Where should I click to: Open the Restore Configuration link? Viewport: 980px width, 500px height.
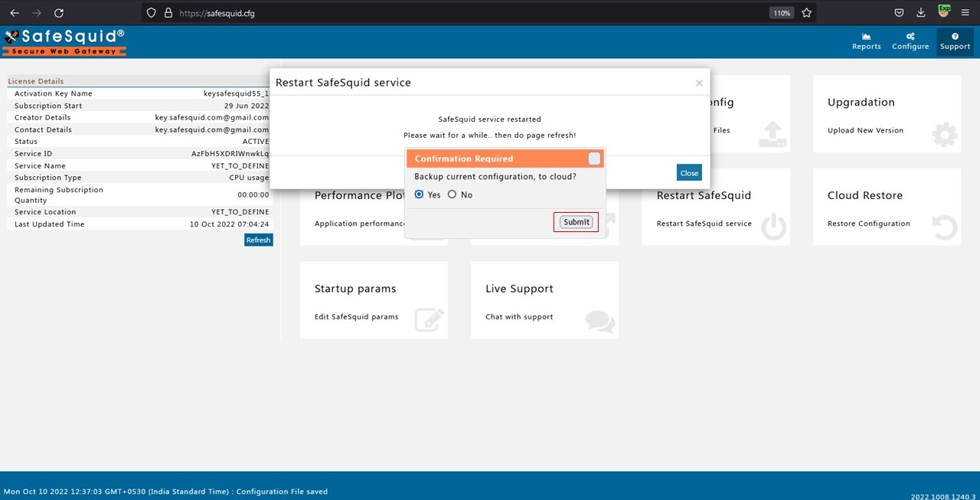click(x=869, y=224)
